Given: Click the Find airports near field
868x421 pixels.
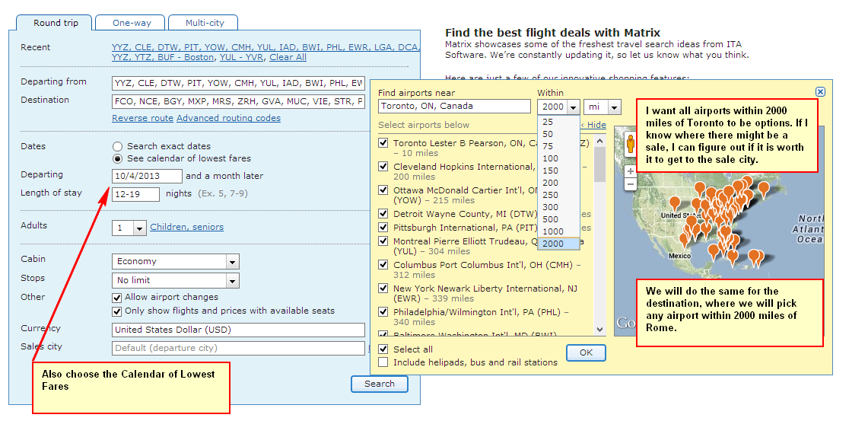Looking at the screenshot, I should (x=454, y=107).
